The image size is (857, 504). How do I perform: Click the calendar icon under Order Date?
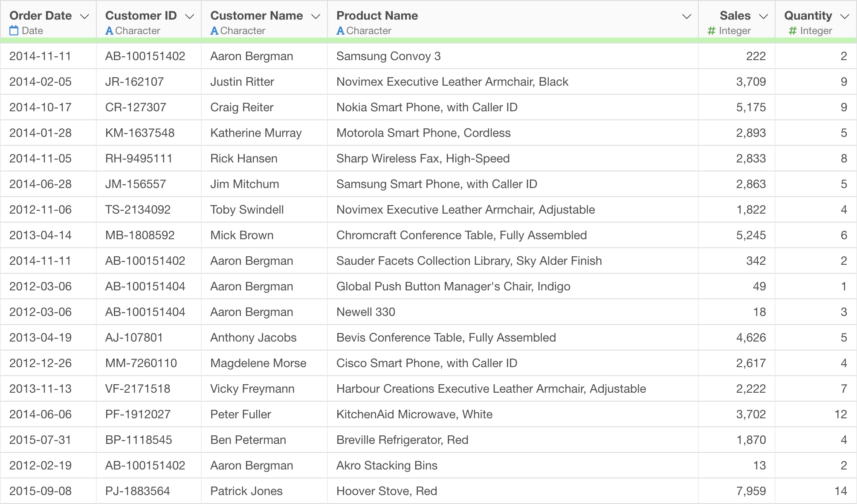tap(14, 31)
